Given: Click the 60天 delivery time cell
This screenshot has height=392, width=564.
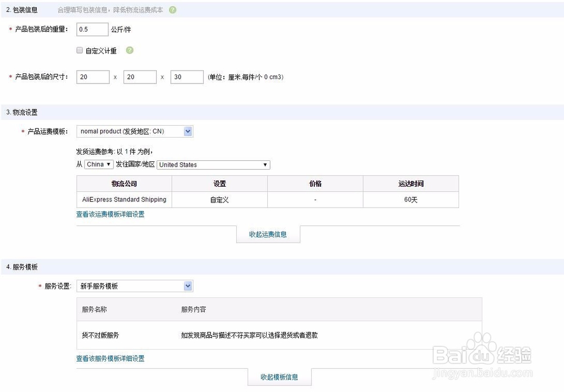Looking at the screenshot, I should 410,200.
